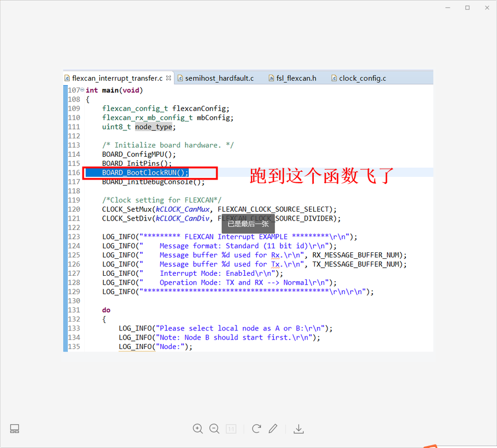Image resolution: width=497 pixels, height=448 pixels.
Task: Click FLEXCAN_CLOCK_SOURCE_SELECT macro
Action: point(273,210)
